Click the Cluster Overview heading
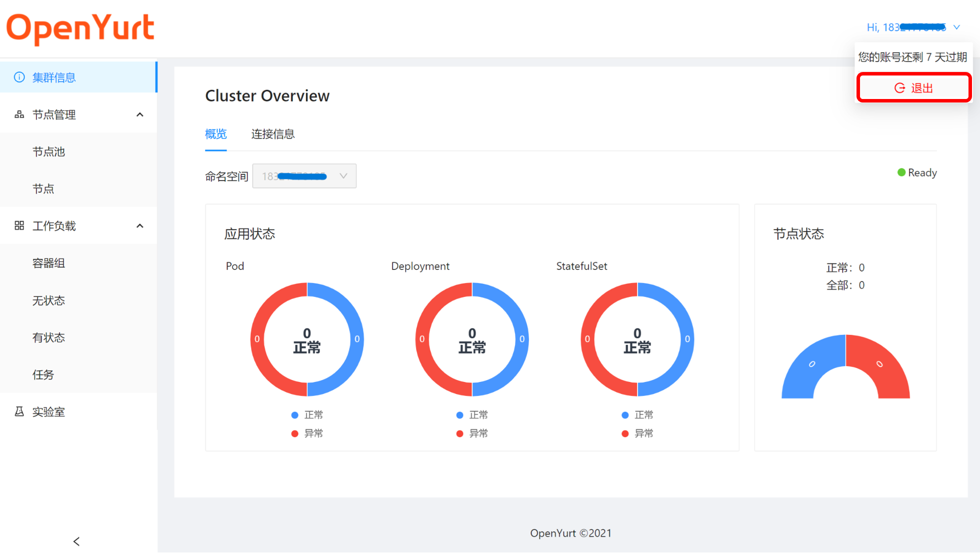The image size is (980, 554). [267, 95]
